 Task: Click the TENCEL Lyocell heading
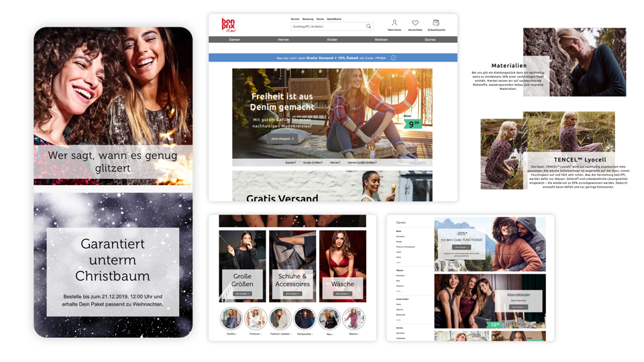coord(580,160)
